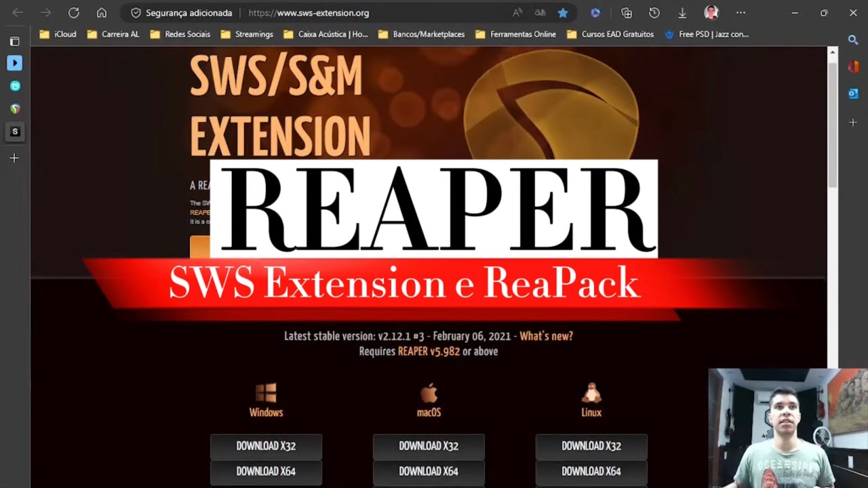Viewport: 868px width, 488px height.
Task: Refresh the SWS extension page
Action: [x=74, y=13]
